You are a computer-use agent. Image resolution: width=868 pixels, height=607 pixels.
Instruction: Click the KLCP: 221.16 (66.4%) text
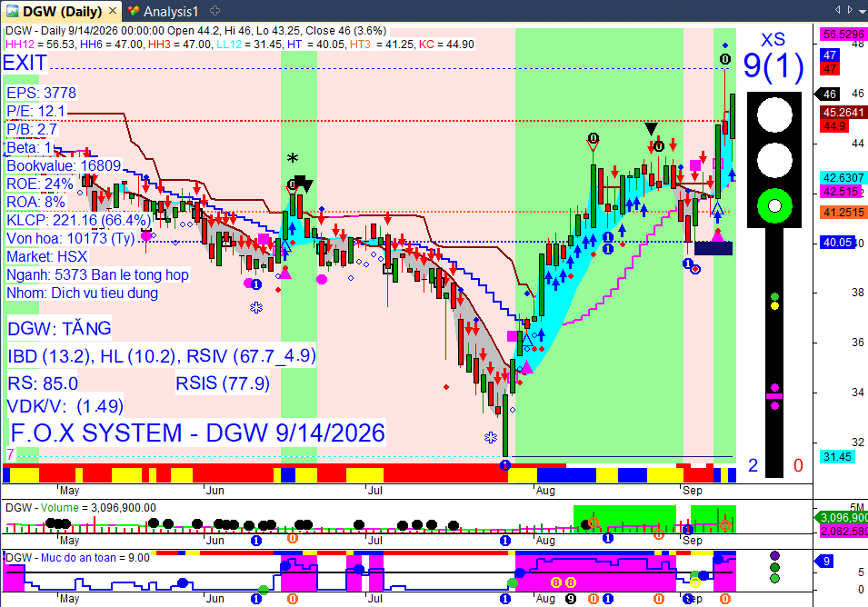pos(78,220)
